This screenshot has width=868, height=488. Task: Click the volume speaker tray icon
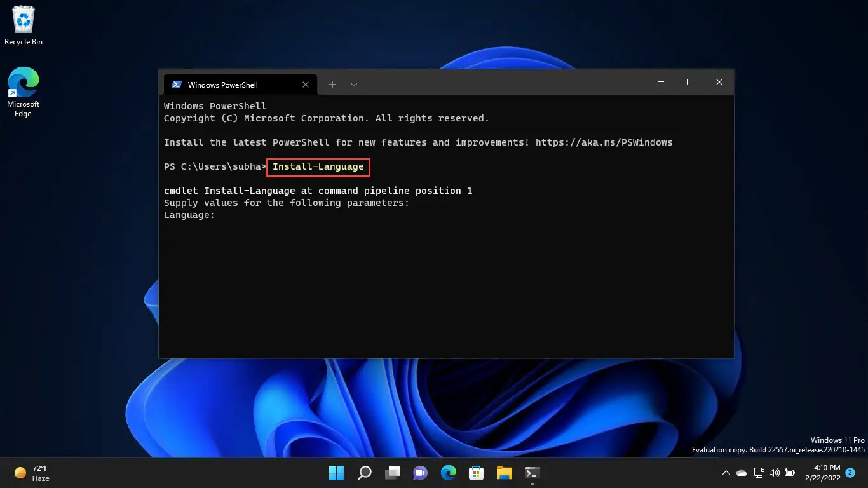(774, 473)
